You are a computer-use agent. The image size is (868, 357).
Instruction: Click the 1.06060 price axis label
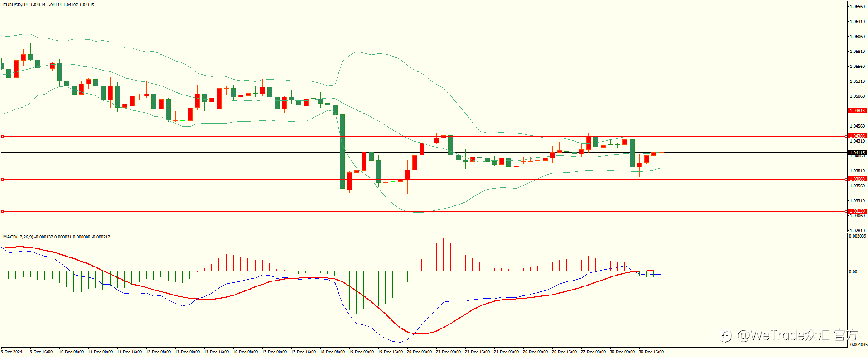[x=858, y=37]
